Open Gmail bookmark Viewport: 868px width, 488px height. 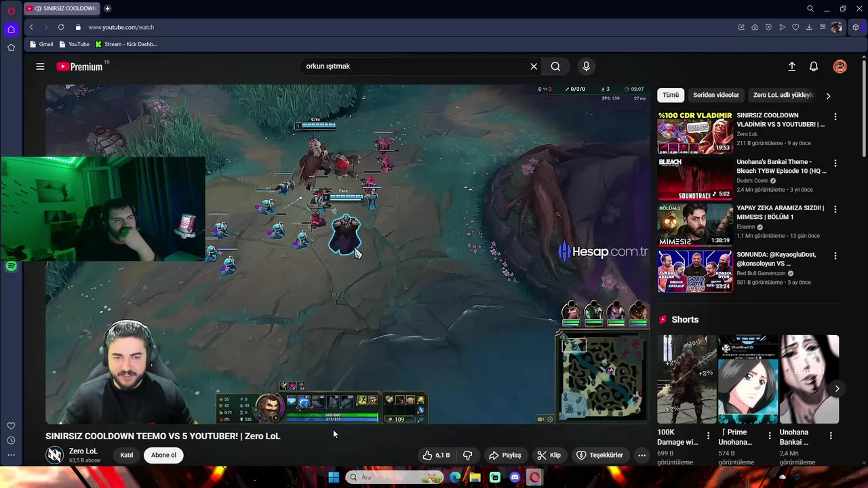(x=41, y=44)
